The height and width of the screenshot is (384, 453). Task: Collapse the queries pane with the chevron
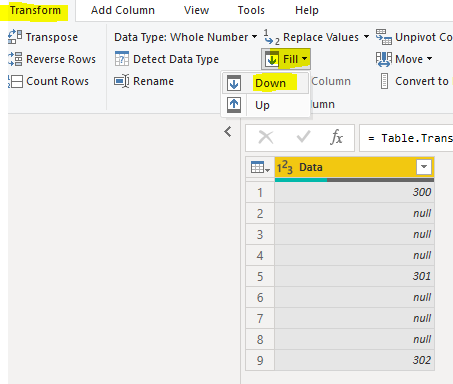point(228,132)
